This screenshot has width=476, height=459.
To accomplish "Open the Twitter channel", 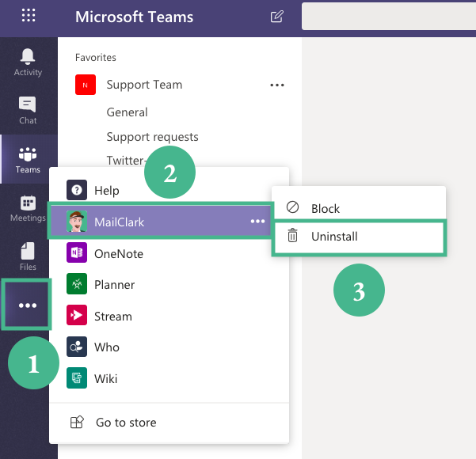I will 125,161.
